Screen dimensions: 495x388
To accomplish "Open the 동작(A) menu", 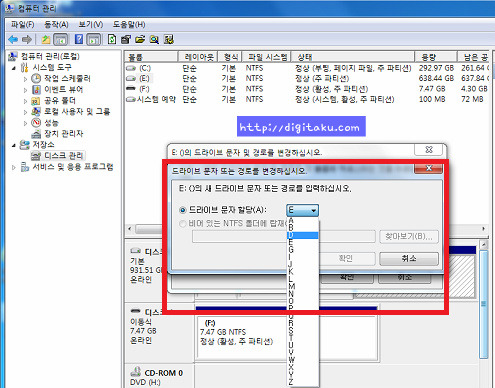I will [x=56, y=25].
